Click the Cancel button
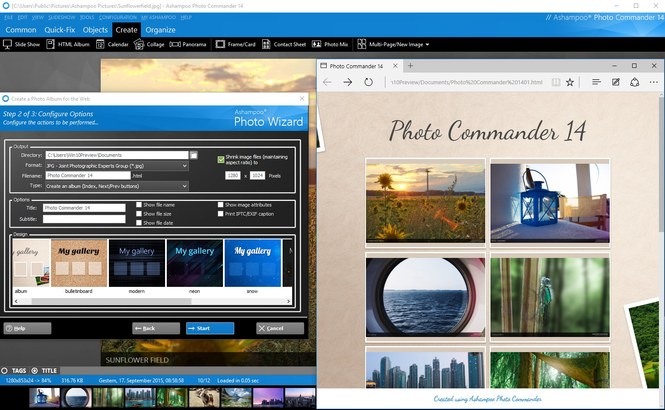 280,328
